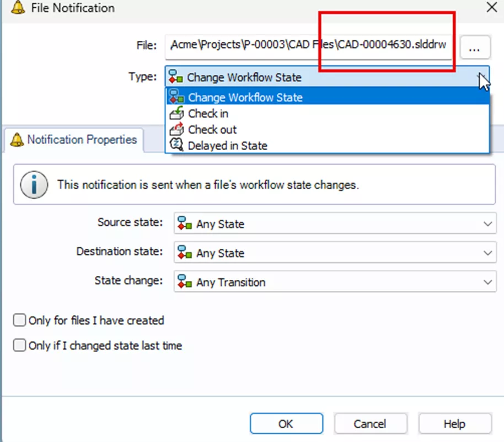Click the blue information icon
The image size is (504, 442).
click(34, 184)
